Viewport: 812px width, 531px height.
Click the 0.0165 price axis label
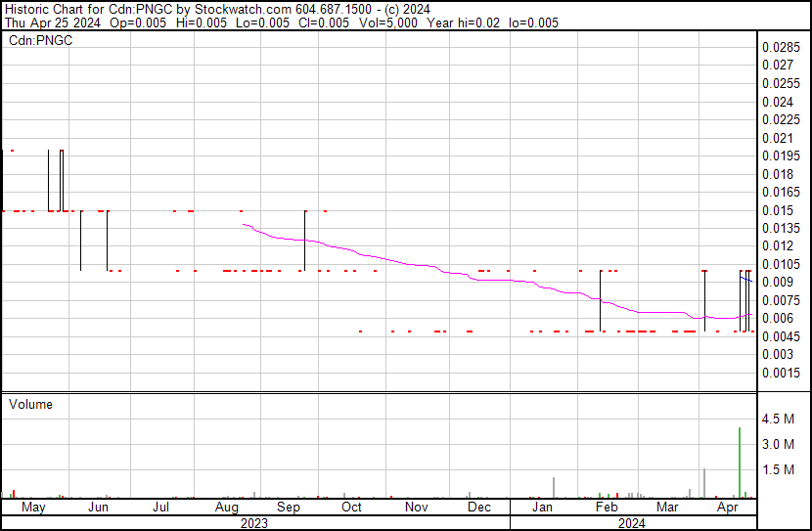[x=781, y=192]
